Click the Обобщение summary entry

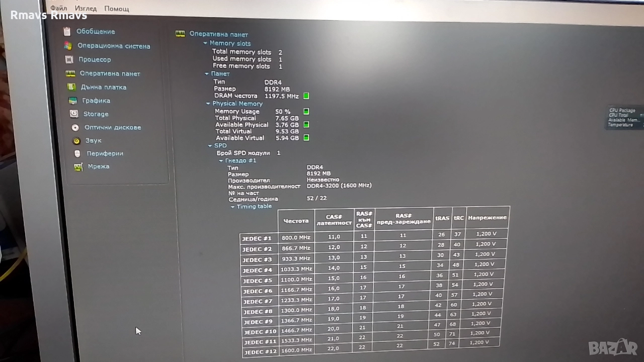tap(95, 31)
